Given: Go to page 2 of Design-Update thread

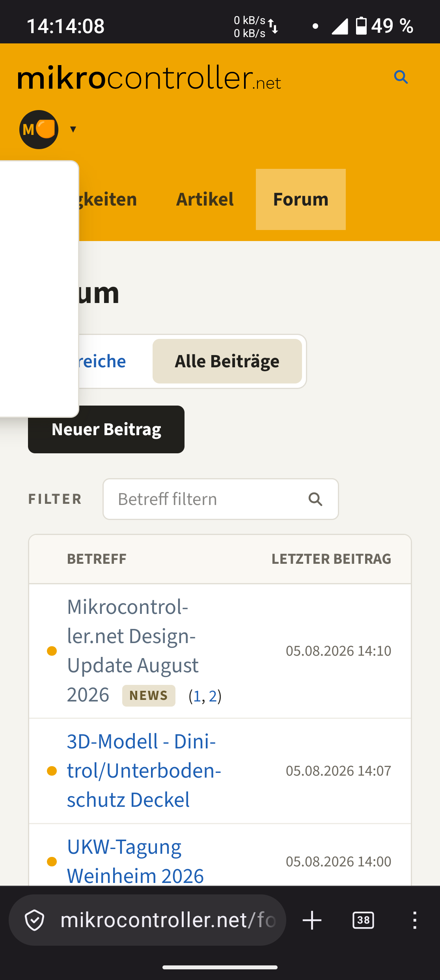Looking at the screenshot, I should [x=213, y=696].
